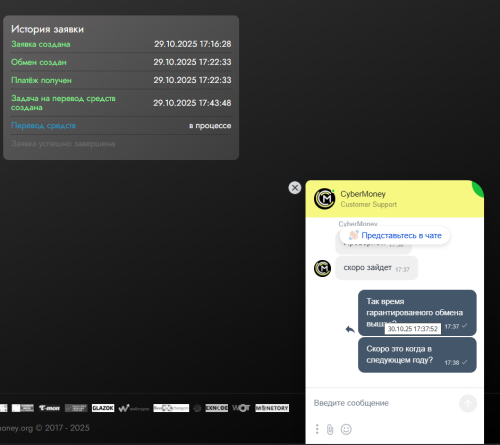500x445 pixels.
Task: Open the emoji picker smiley icon
Action: pyautogui.click(x=346, y=429)
